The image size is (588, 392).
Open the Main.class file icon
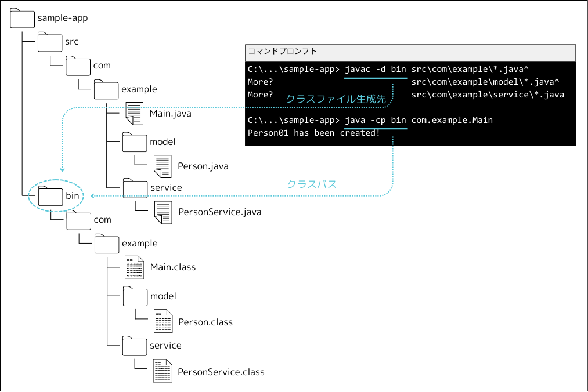point(134,267)
